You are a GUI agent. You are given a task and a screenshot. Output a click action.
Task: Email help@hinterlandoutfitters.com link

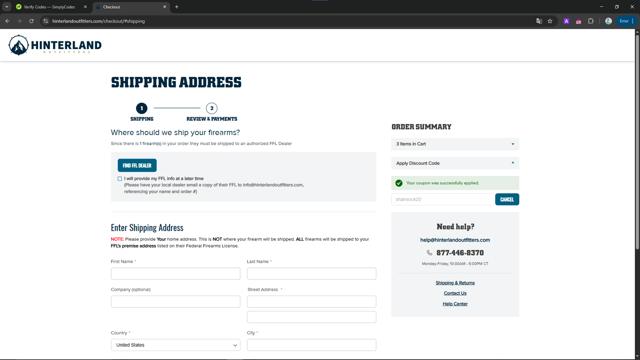[x=455, y=240]
